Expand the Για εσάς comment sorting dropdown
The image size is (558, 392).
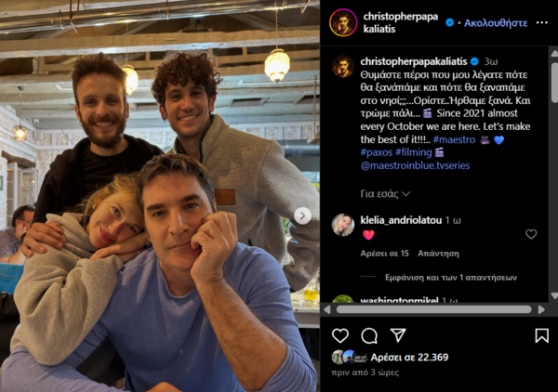pyautogui.click(x=385, y=194)
